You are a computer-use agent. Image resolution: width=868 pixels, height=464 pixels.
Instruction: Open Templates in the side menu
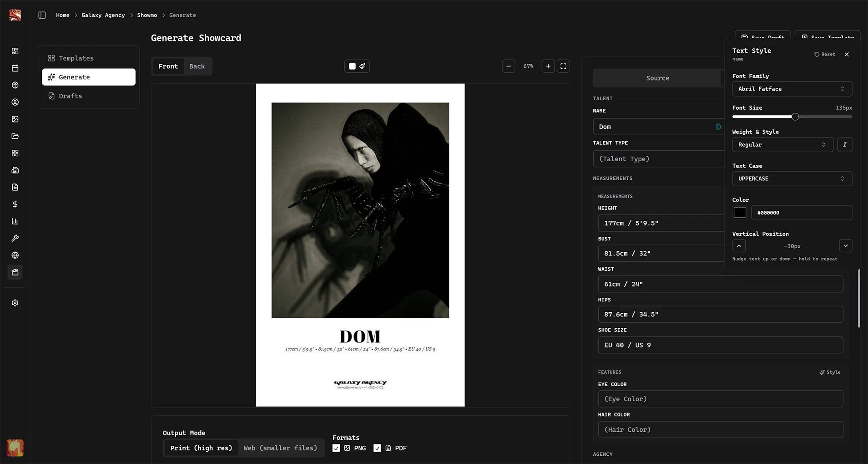[x=89, y=58]
